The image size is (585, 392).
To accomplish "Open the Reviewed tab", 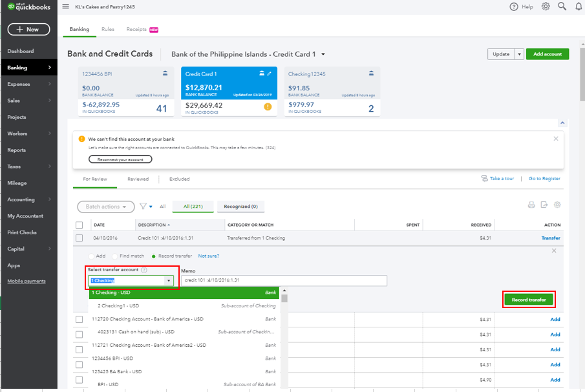I will (138, 180).
